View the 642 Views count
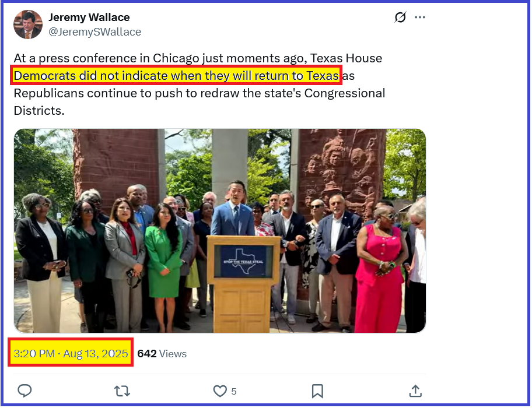This screenshot has width=532, height=408. tap(162, 353)
